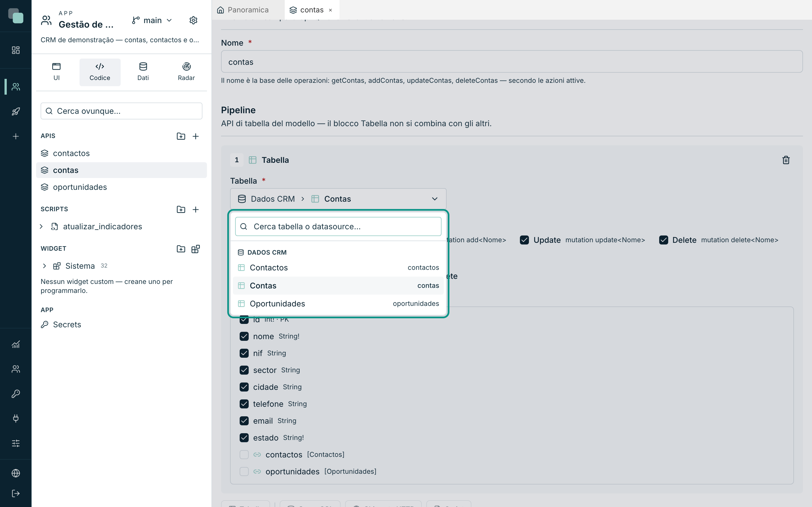Open the globe icon in sidebar
This screenshot has width=812, height=507.
(16, 473)
